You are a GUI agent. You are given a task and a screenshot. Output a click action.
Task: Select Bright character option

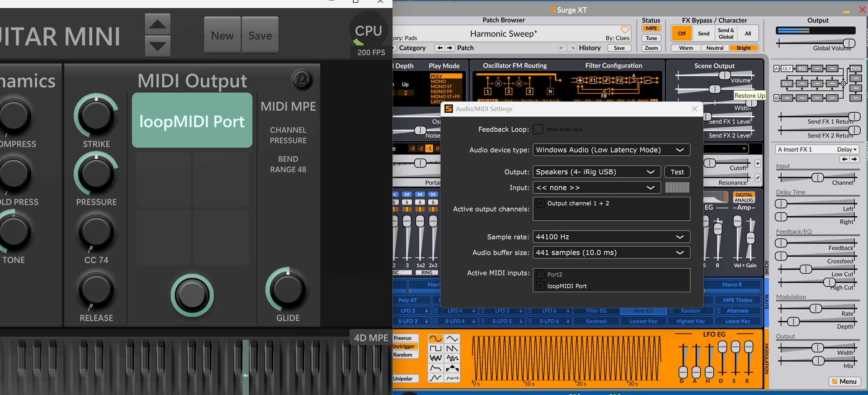tap(743, 48)
